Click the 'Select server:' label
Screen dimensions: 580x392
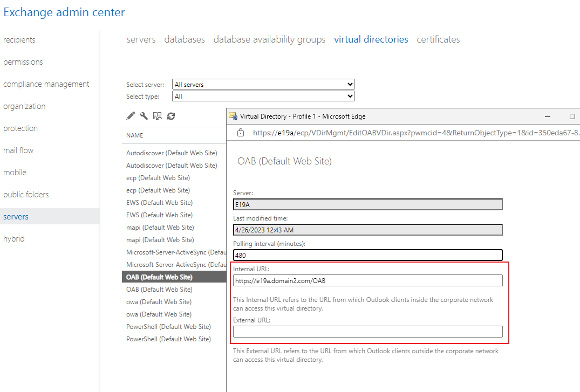[145, 84]
